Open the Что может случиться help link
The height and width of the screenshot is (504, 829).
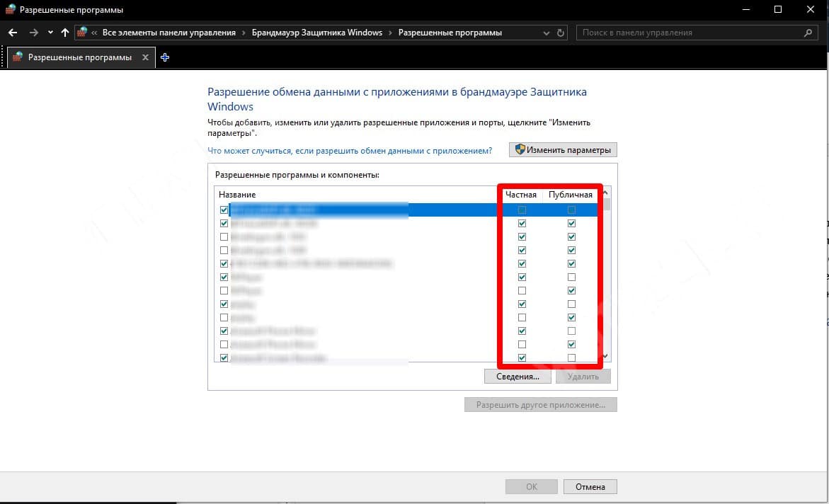(x=350, y=151)
